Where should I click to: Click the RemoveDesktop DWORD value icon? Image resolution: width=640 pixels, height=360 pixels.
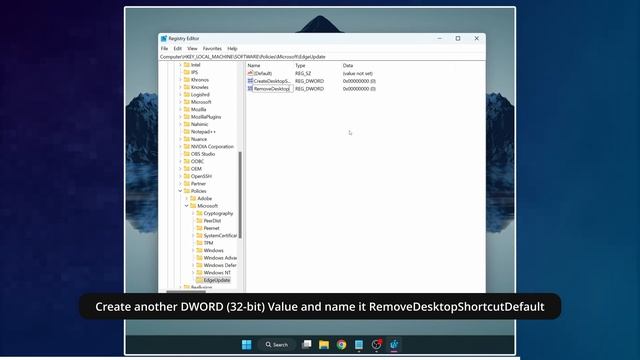(250, 89)
